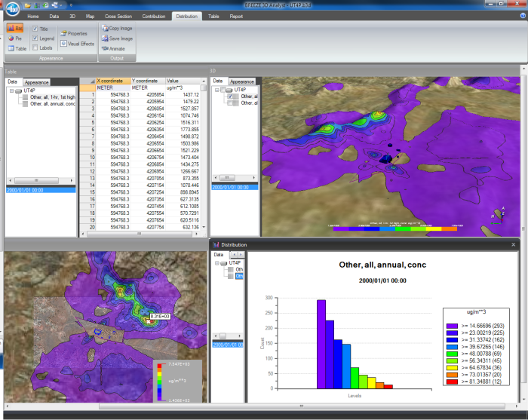
Task: Click the red legend color swatch
Action: tap(453, 383)
